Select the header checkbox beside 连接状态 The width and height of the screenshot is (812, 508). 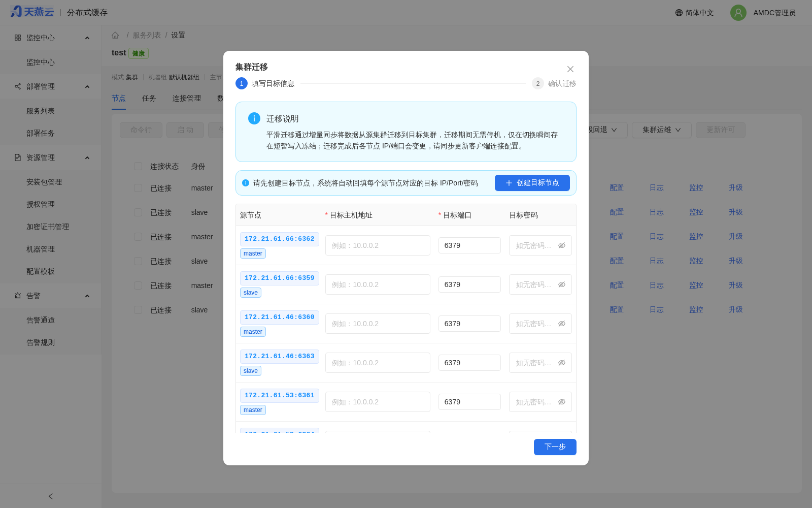[x=138, y=166]
